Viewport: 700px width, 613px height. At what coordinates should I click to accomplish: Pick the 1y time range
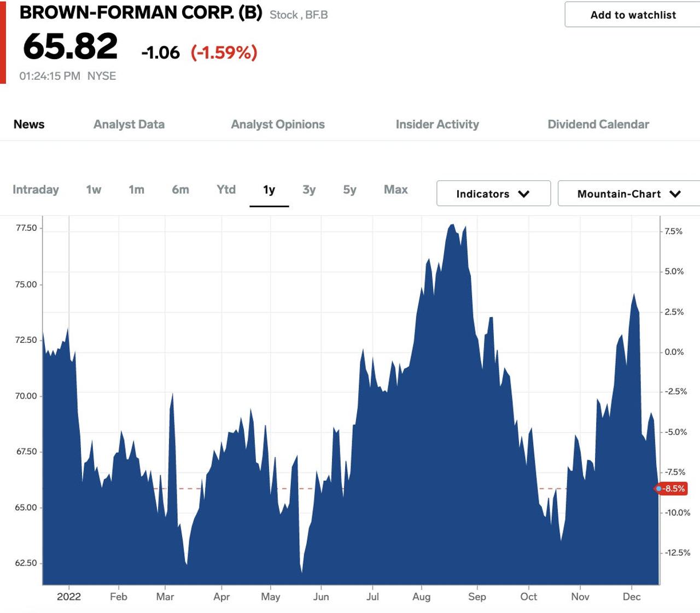[269, 190]
